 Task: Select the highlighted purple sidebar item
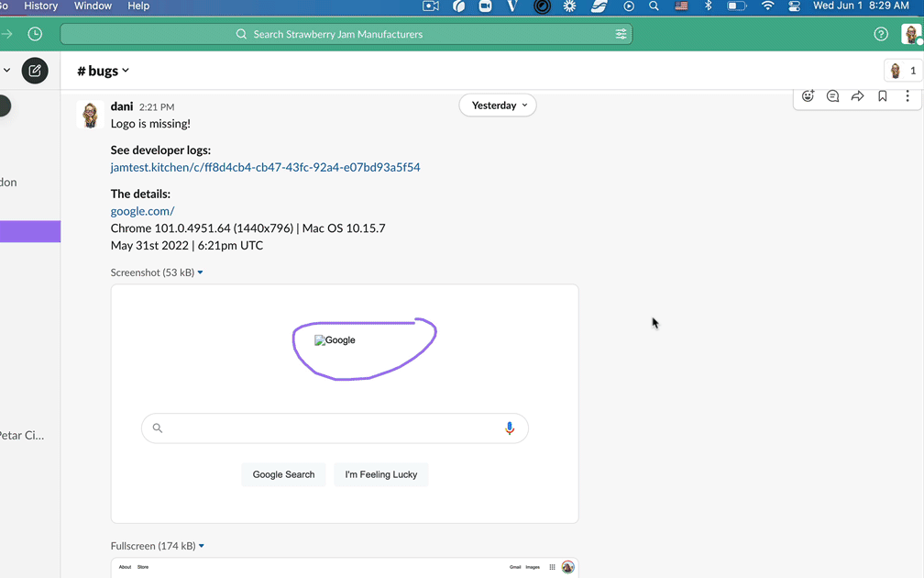click(30, 231)
